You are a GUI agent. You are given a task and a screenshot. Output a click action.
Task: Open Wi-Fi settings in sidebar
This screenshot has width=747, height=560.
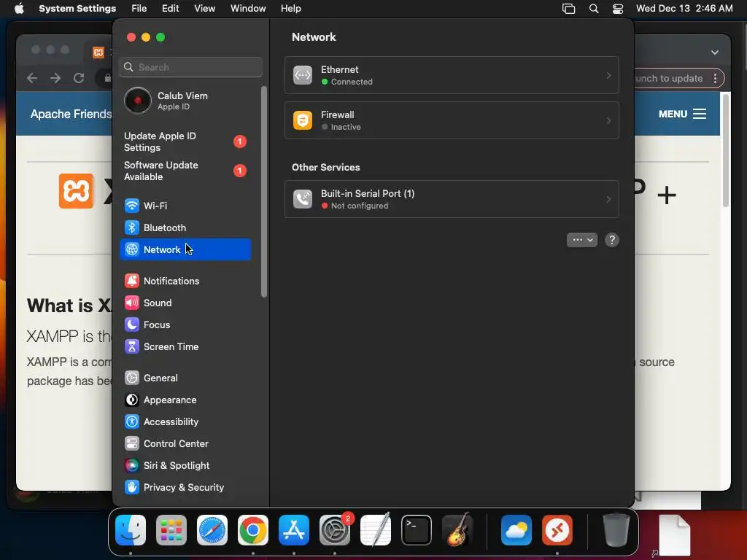click(185, 206)
